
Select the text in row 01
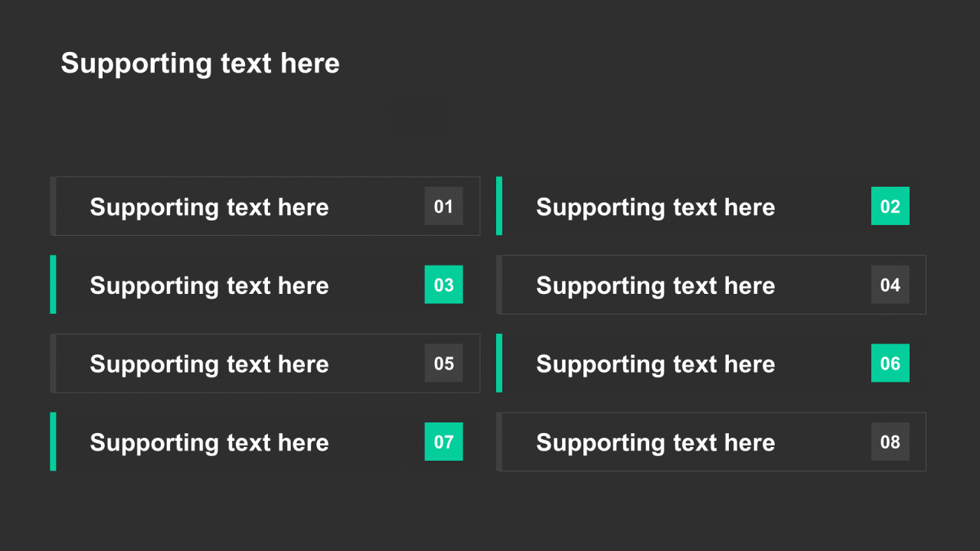click(x=209, y=207)
